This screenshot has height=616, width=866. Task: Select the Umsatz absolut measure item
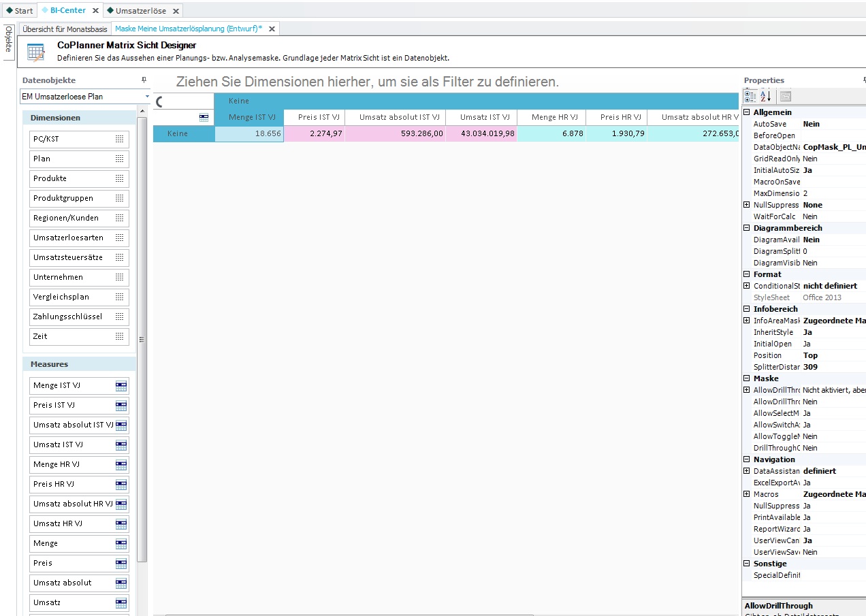(x=80, y=583)
